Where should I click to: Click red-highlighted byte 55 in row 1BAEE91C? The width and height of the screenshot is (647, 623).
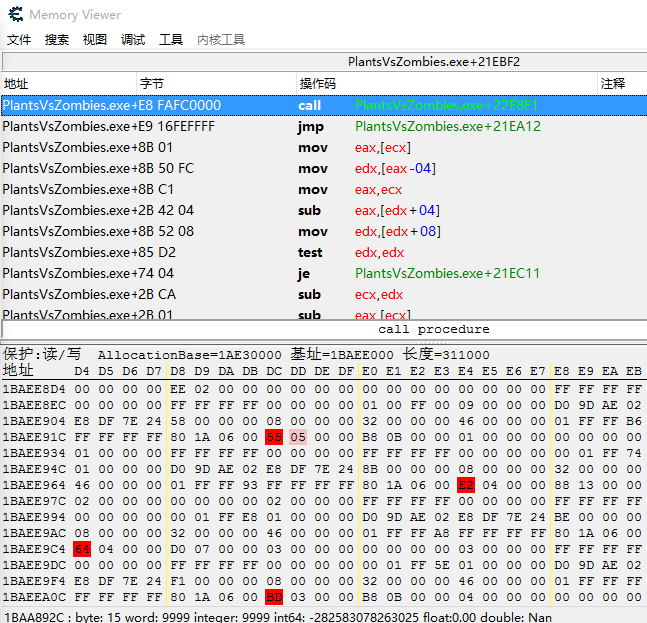tap(274, 437)
